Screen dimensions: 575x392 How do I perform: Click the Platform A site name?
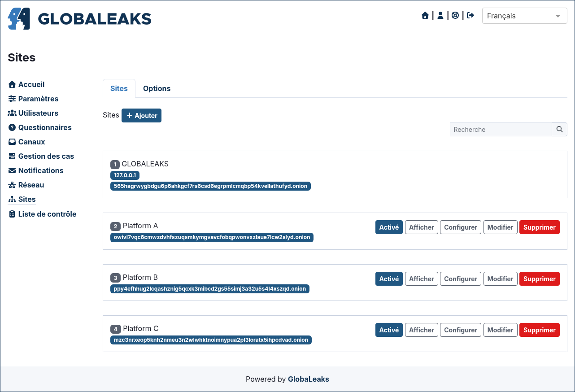[140, 226]
